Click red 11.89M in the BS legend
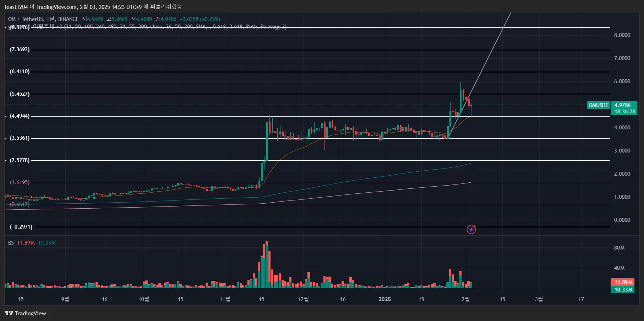 point(26,243)
